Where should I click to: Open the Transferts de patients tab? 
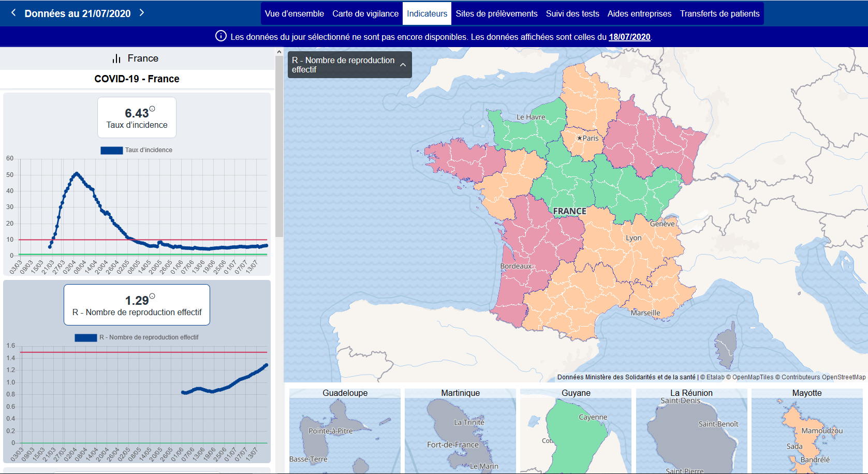click(x=719, y=13)
